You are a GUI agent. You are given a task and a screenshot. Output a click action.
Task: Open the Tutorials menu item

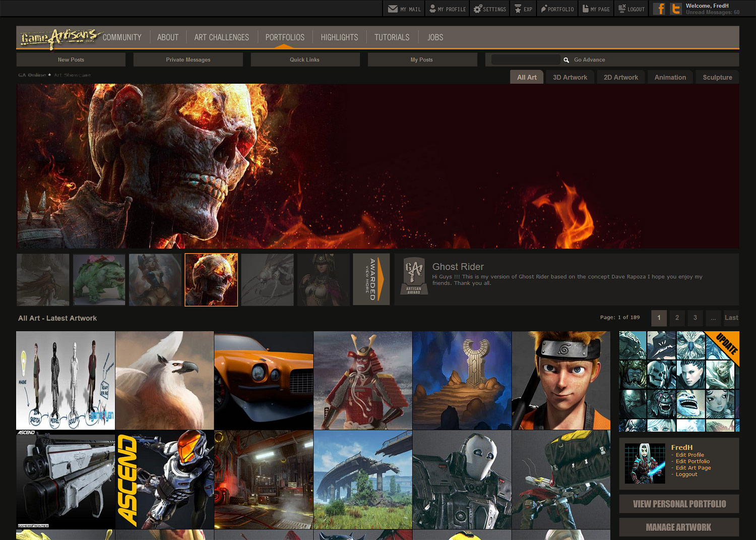point(392,37)
